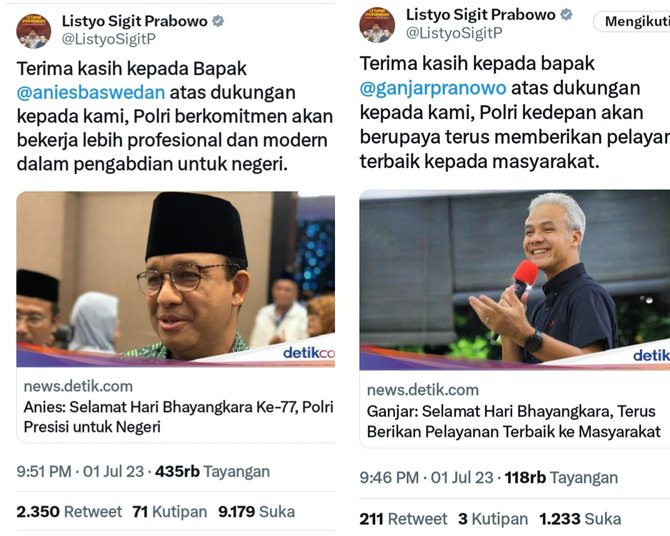Click the verified badge in the right tweet

tap(567, 15)
